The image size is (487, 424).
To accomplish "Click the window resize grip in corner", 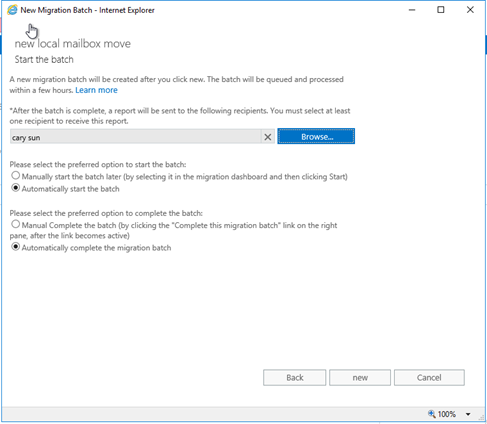I will [482, 417].
